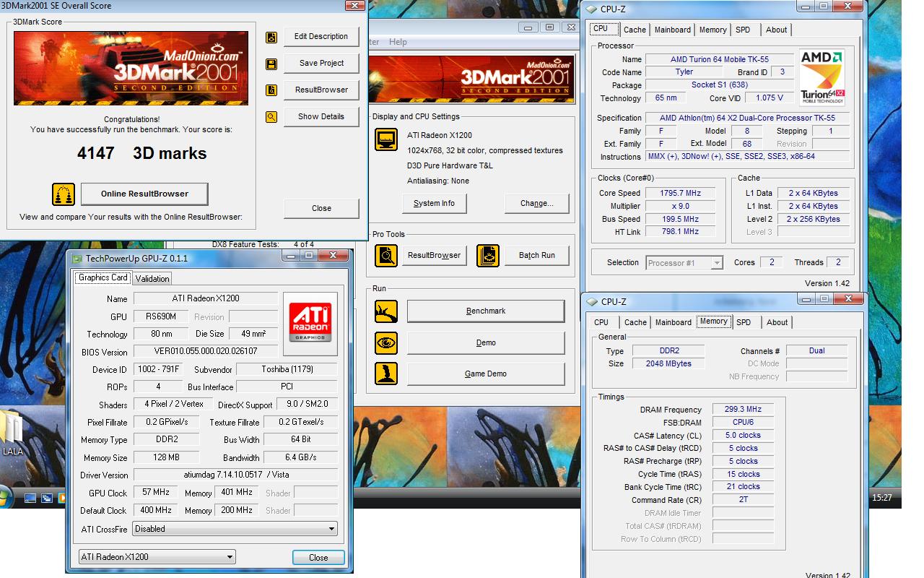This screenshot has width=924, height=578.
Task: Open the Mainboard tab in upper CPU-Z window
Action: click(673, 30)
